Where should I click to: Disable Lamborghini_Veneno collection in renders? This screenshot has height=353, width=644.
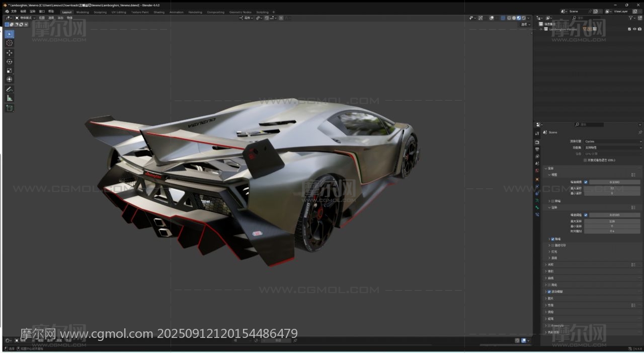coord(639,29)
